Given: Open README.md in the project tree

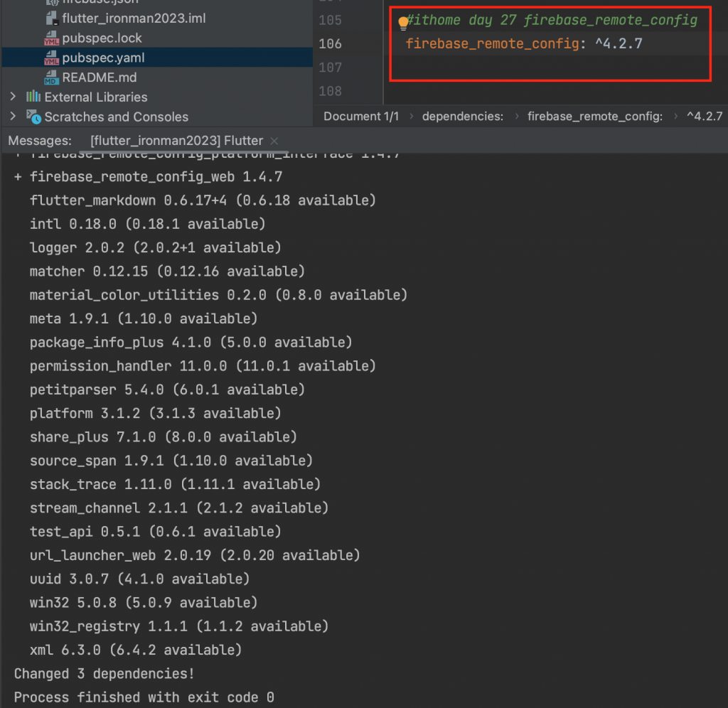Looking at the screenshot, I should coord(100,77).
